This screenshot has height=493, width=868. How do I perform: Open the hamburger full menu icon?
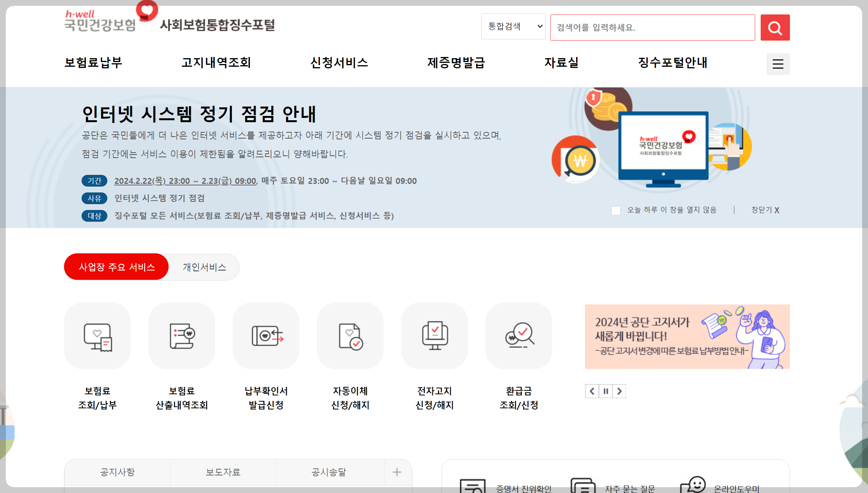click(x=777, y=64)
